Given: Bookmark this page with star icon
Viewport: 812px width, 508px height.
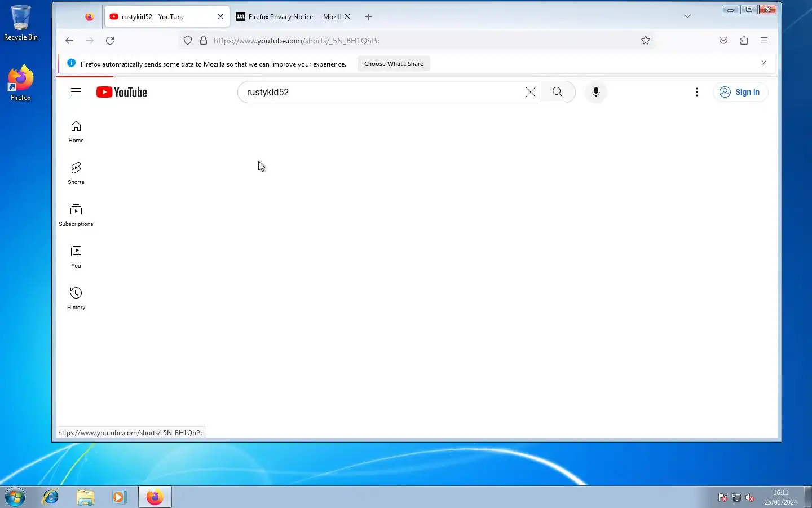Looking at the screenshot, I should (646, 40).
